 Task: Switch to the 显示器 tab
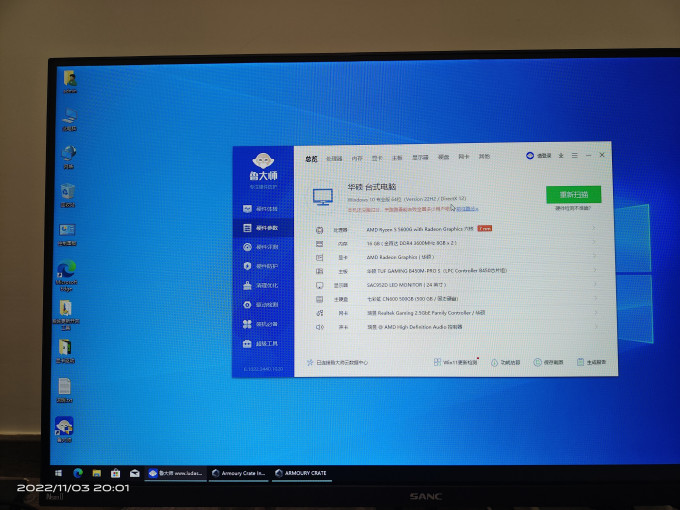(x=420, y=157)
